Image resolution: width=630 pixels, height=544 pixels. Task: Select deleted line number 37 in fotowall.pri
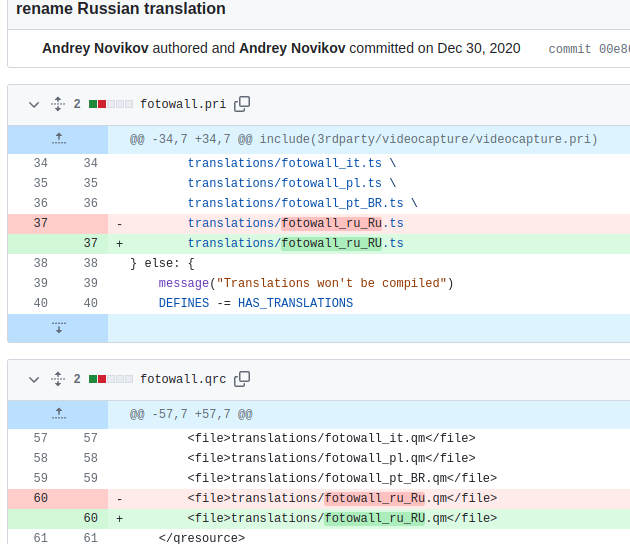coord(41,223)
